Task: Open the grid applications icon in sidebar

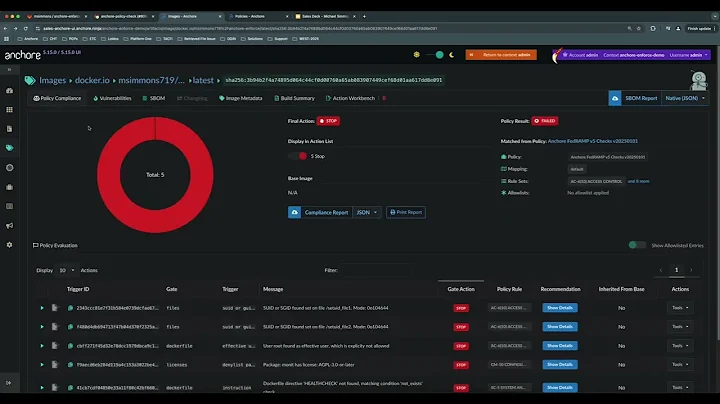Action: coord(9,110)
